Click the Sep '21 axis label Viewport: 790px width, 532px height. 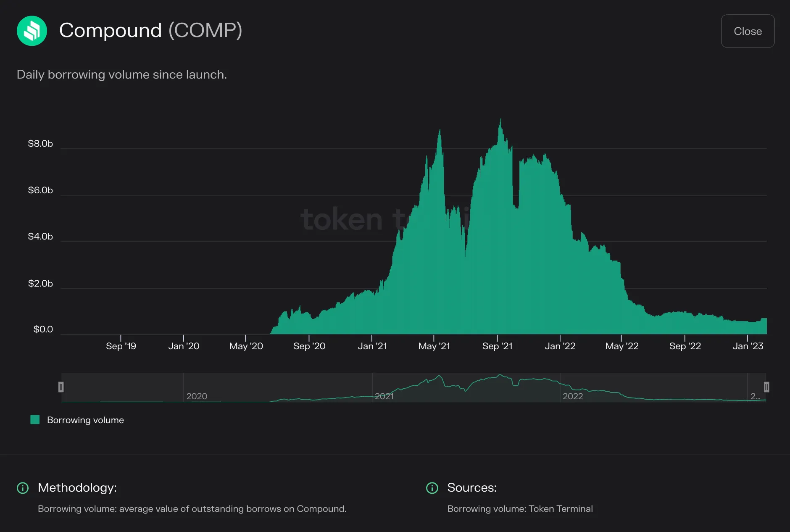pyautogui.click(x=498, y=346)
